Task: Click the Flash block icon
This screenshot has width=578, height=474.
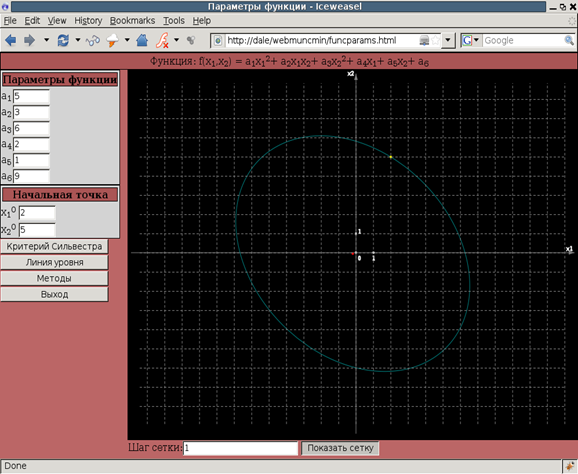Action: pos(162,40)
